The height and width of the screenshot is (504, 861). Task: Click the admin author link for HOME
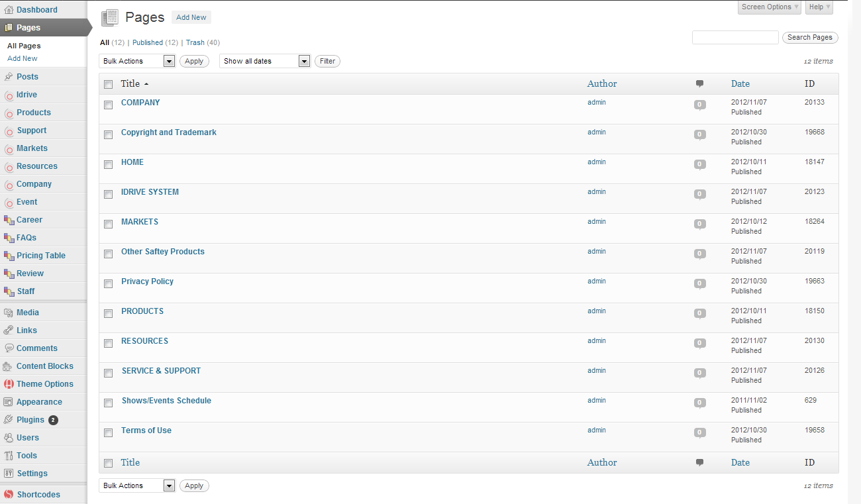(597, 162)
